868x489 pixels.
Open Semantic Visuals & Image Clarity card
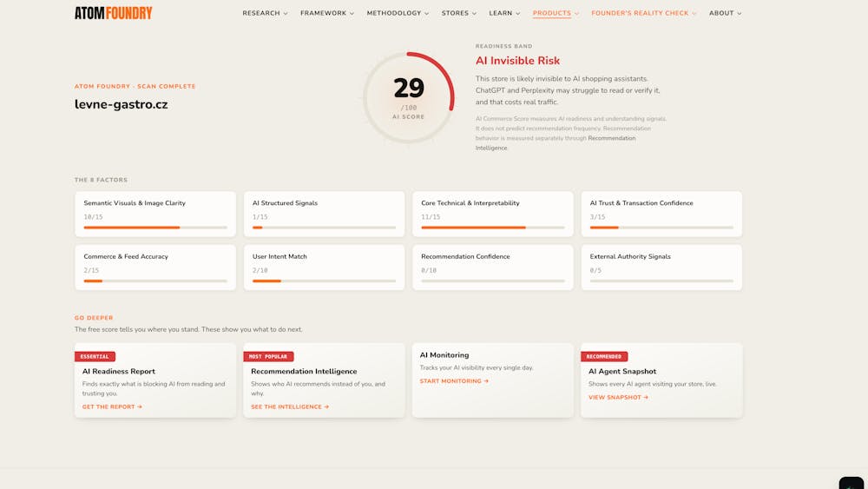point(155,215)
